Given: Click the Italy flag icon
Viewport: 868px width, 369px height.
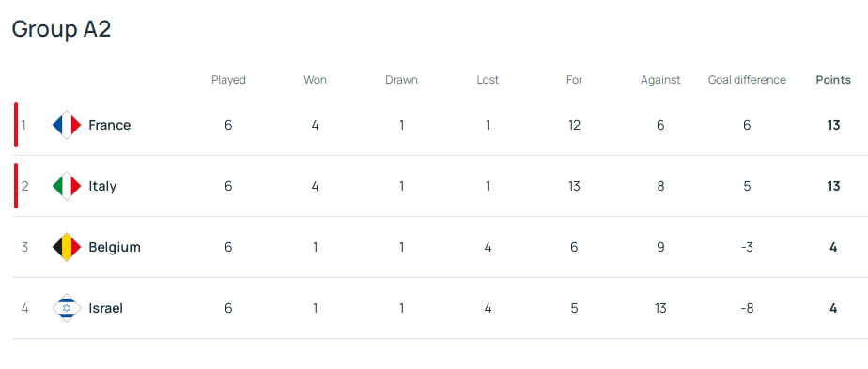Looking at the screenshot, I should click(x=67, y=186).
